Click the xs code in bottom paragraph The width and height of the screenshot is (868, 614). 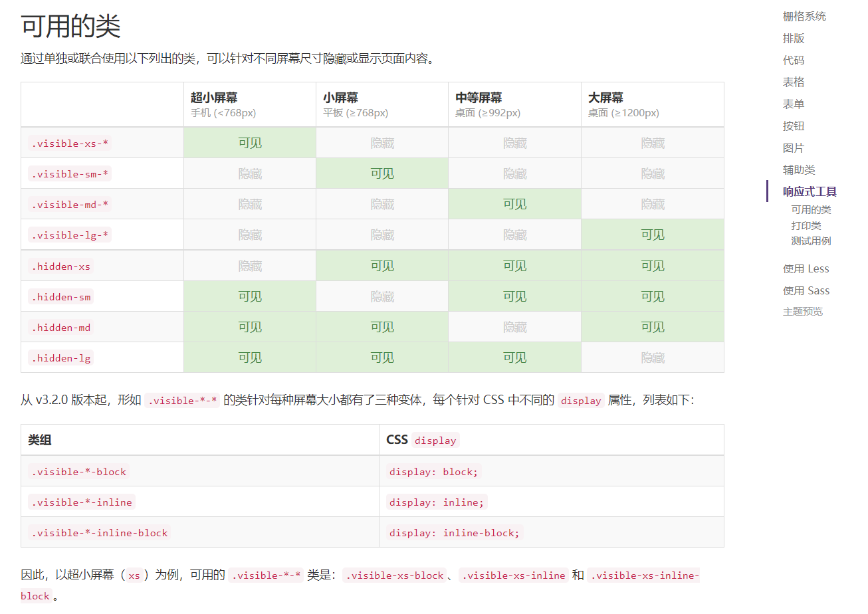[x=134, y=575]
